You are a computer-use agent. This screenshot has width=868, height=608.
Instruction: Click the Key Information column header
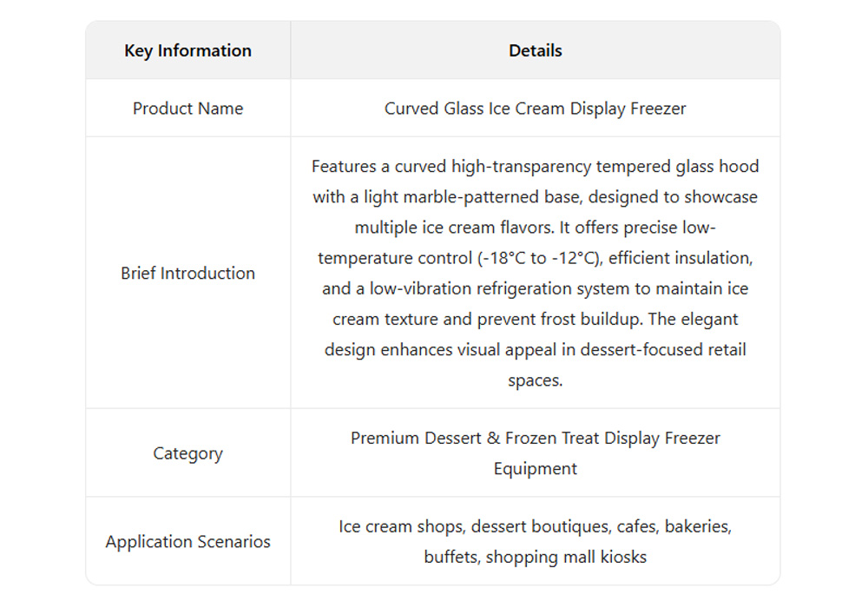(187, 50)
